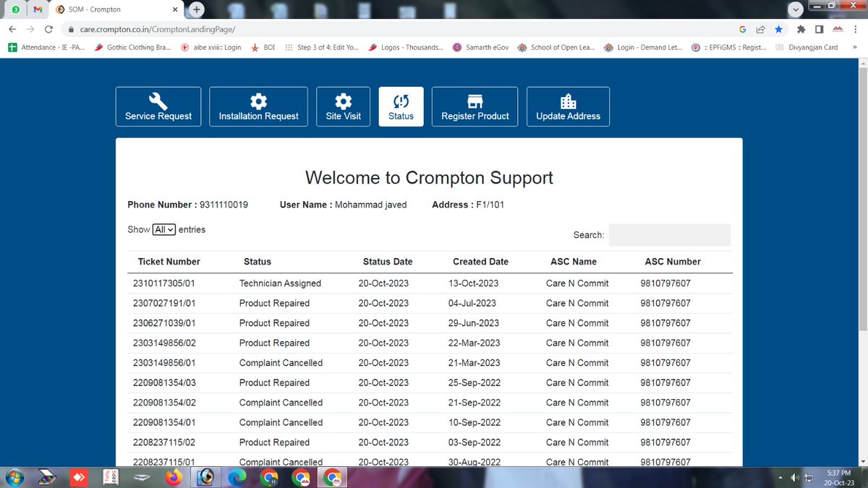Bookmark this page with star icon

coord(778,30)
